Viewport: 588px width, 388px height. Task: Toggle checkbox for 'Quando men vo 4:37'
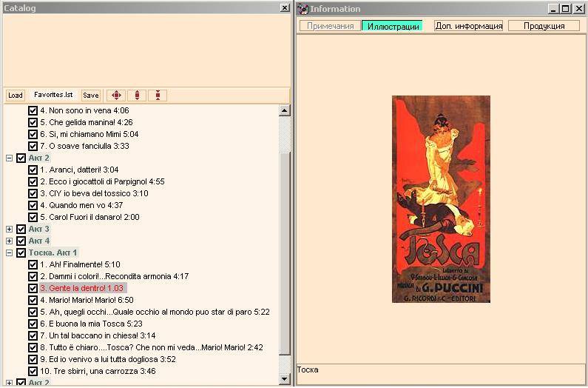click(x=33, y=205)
